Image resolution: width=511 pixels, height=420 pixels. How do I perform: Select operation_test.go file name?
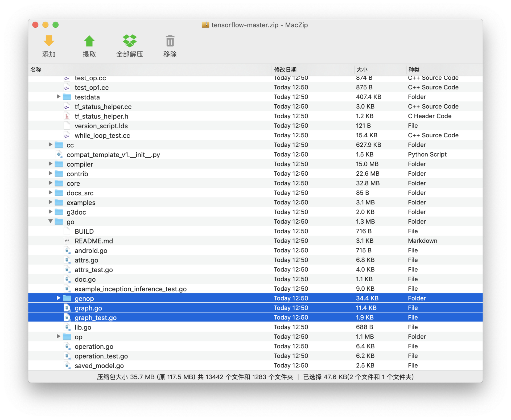click(x=101, y=356)
